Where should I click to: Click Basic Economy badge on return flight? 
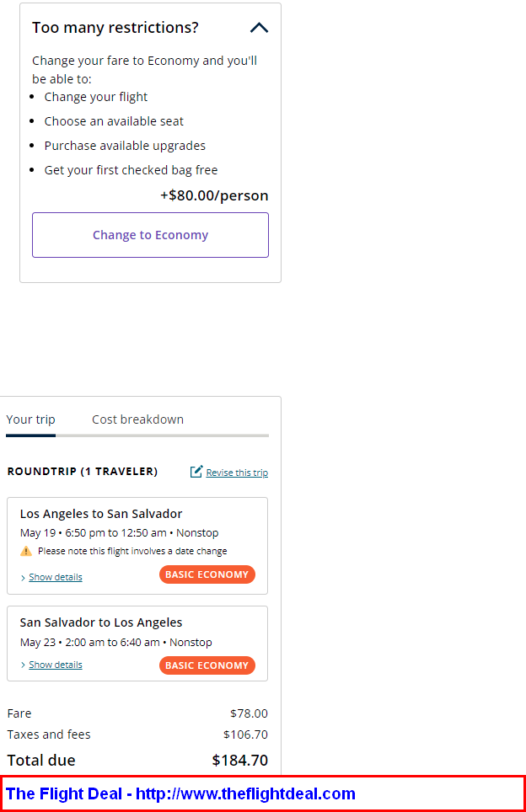coord(207,665)
